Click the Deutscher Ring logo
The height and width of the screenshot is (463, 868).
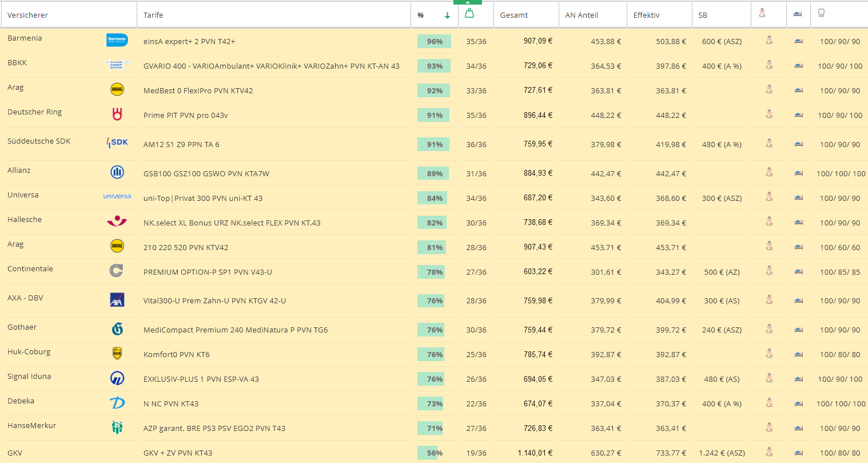tap(117, 114)
